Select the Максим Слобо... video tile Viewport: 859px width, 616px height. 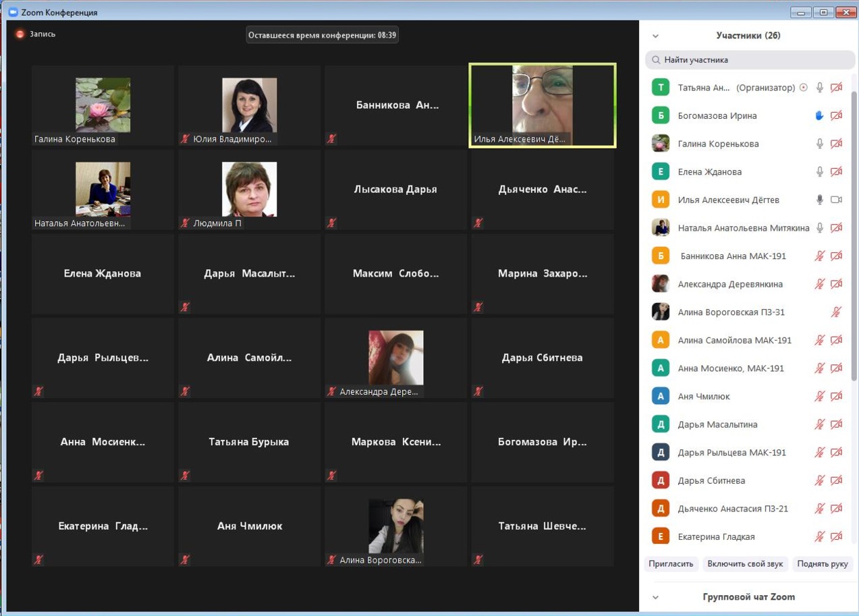click(395, 274)
